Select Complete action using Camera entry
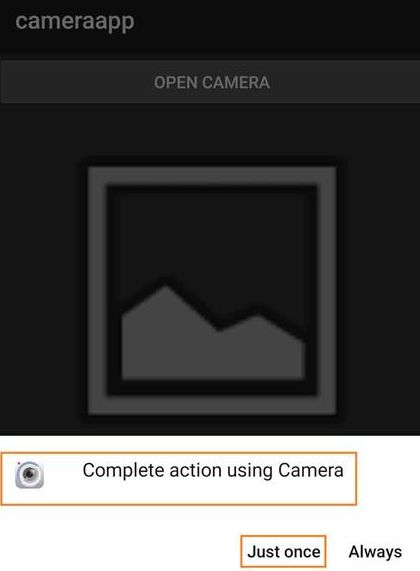 pos(178,479)
